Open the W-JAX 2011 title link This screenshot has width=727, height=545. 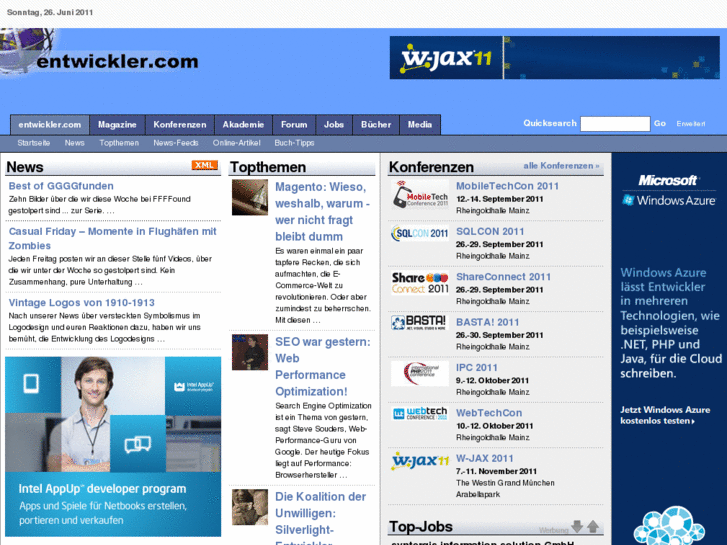(x=485, y=459)
